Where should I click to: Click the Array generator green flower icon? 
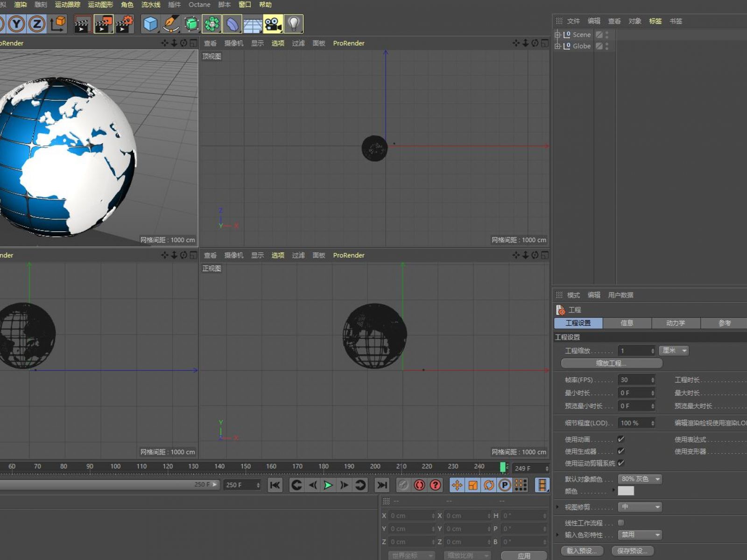coord(211,24)
